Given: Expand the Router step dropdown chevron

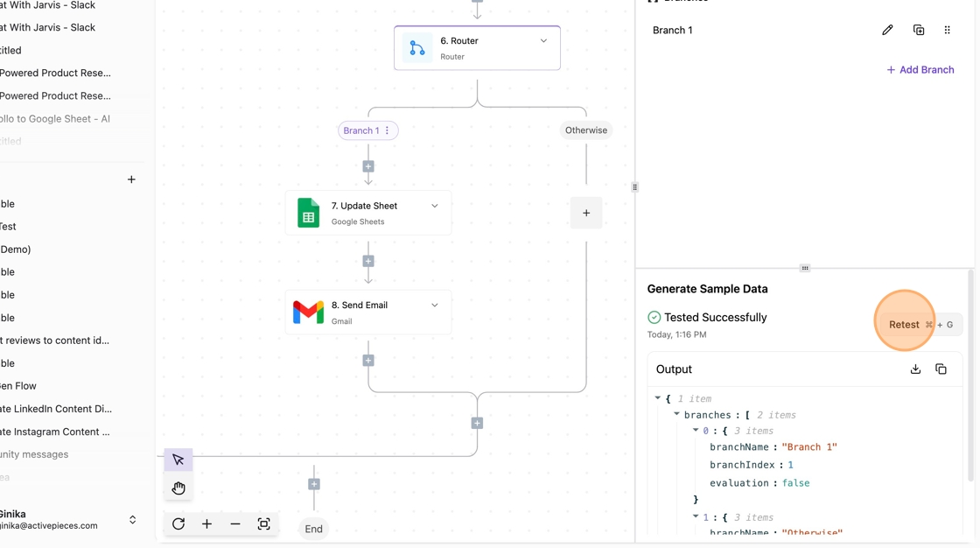Looking at the screenshot, I should point(543,41).
